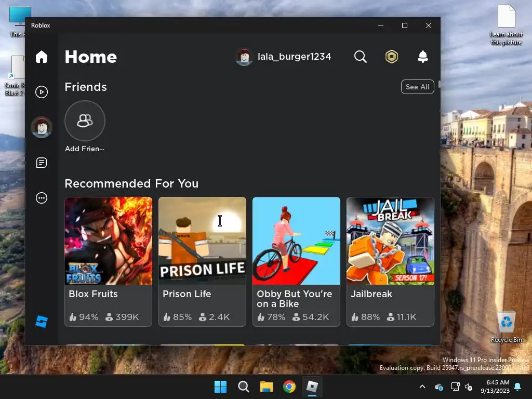
Task: Click the Roblox taskbar icon
Action: [x=312, y=387]
